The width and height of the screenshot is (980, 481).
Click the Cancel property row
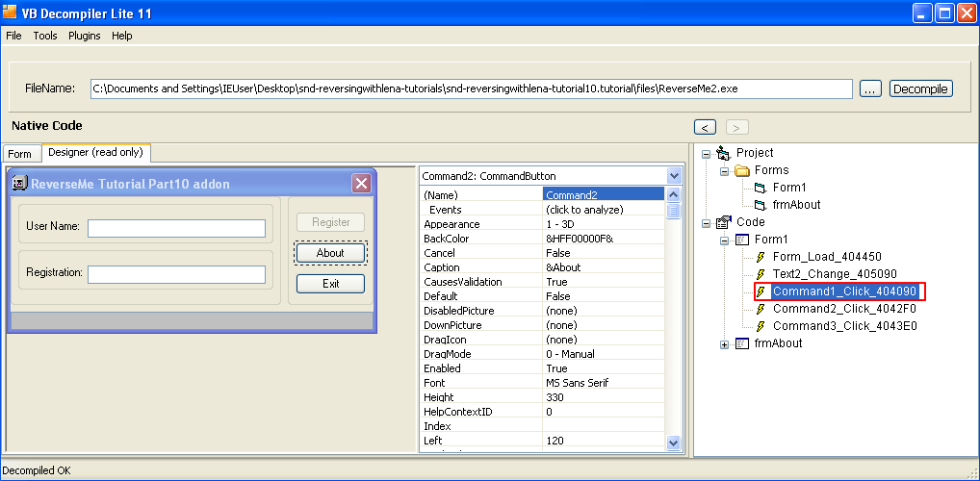(x=543, y=253)
